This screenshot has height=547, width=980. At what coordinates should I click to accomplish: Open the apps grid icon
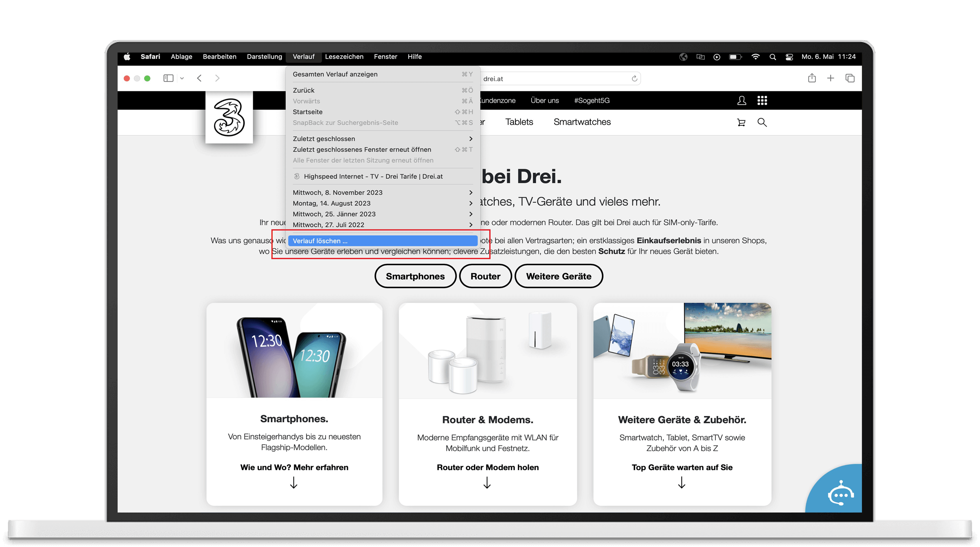point(762,101)
